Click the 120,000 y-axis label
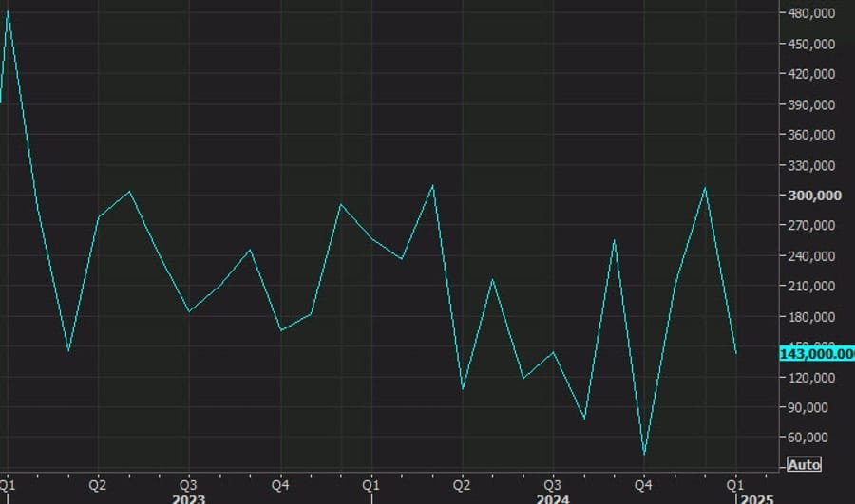Viewport: 855px width, 504px height. point(810,378)
